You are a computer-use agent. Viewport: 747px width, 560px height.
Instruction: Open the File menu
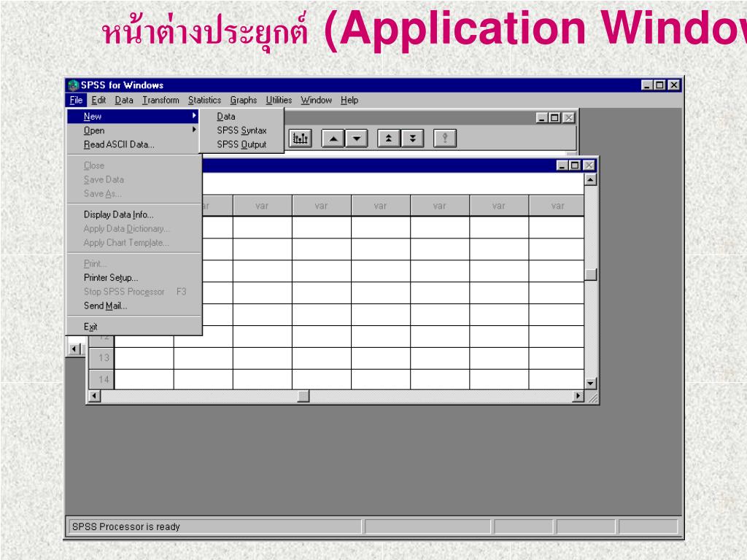click(76, 100)
